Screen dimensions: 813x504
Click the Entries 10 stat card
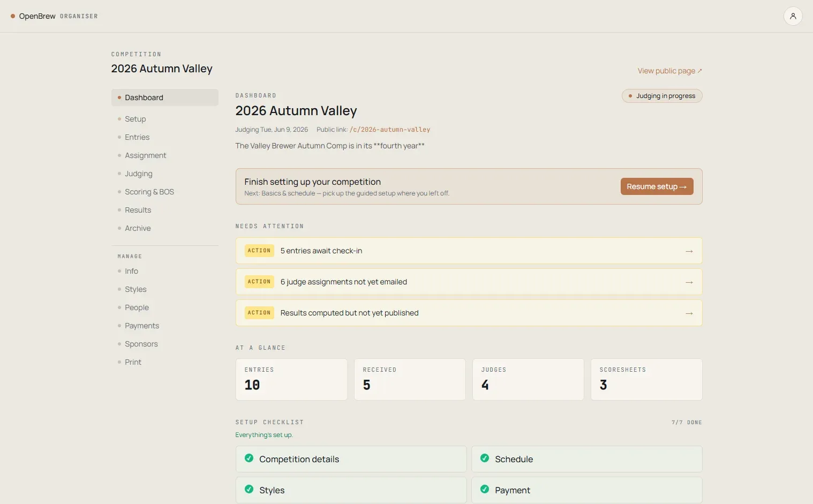291,379
